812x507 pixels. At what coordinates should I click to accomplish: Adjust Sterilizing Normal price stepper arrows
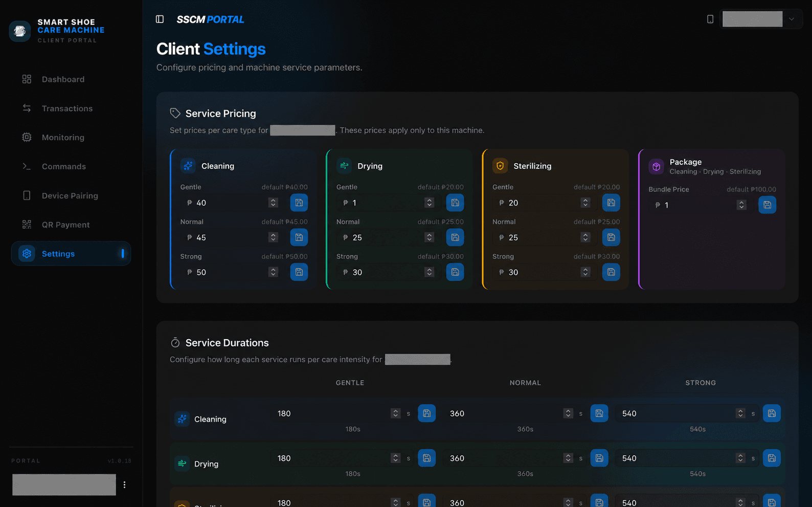pyautogui.click(x=585, y=237)
